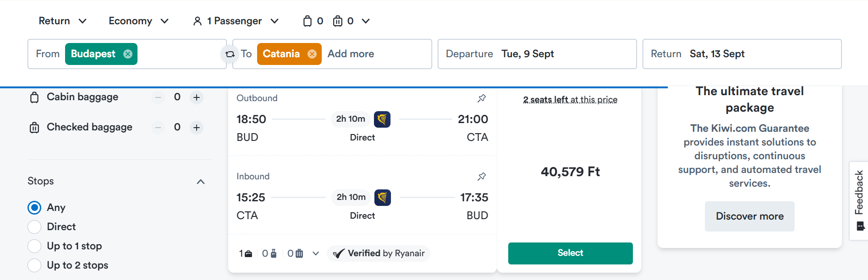Decrease checked baggage count
The width and height of the screenshot is (868, 280).
pos(158,128)
